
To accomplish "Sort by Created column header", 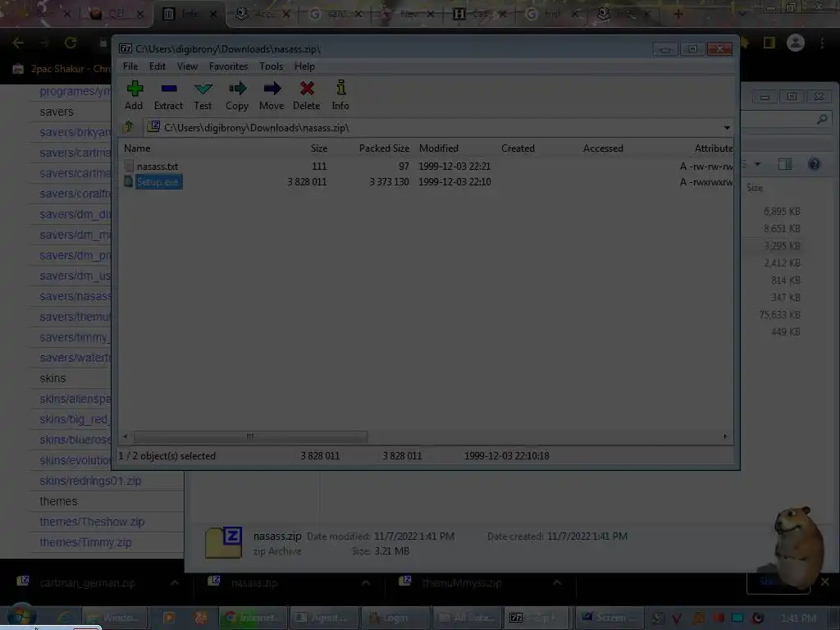I will 518,148.
